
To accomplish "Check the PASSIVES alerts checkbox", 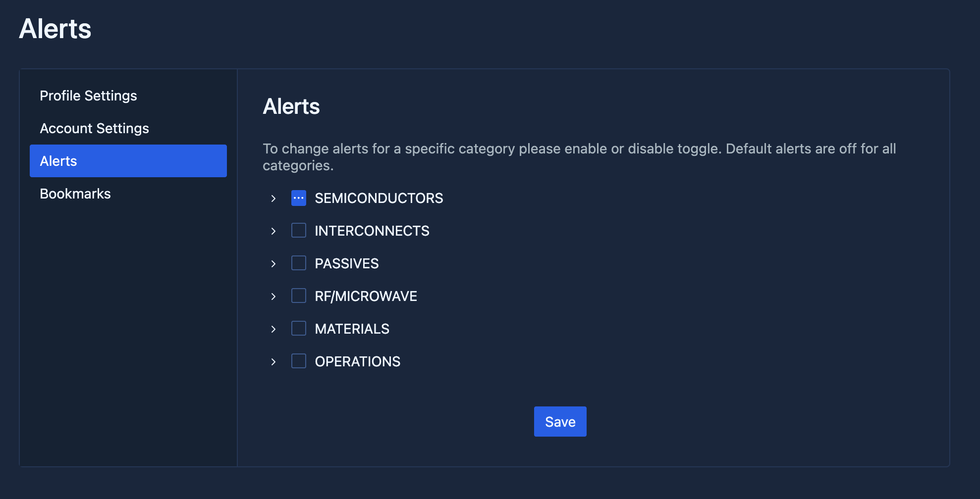I will (299, 263).
